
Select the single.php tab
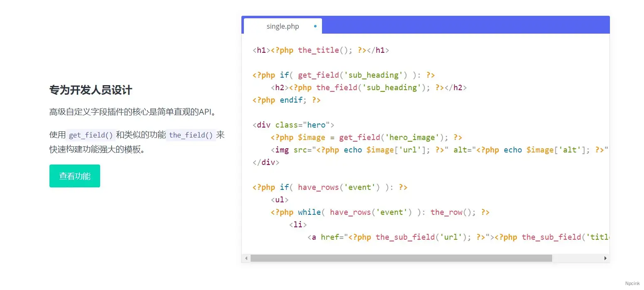[x=283, y=26]
